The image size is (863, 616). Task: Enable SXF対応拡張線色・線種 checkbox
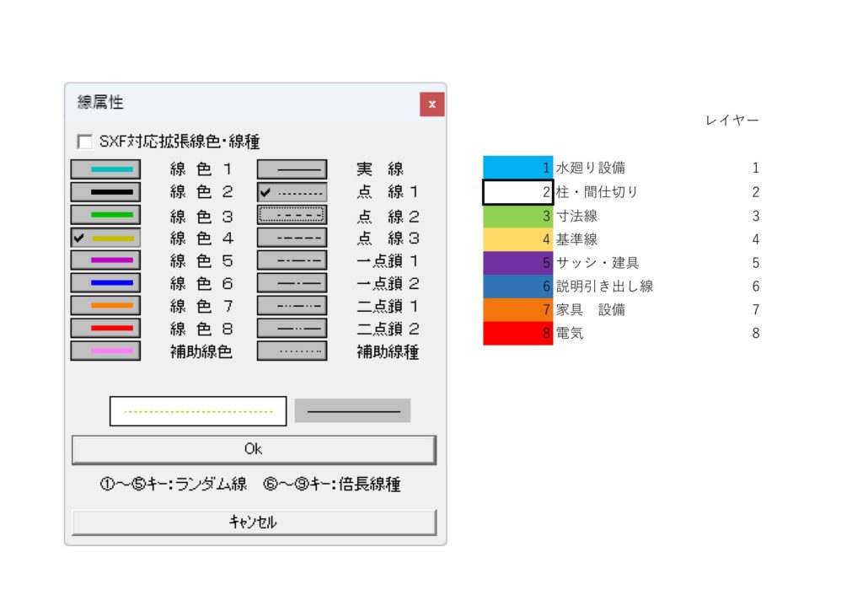pyautogui.click(x=84, y=142)
